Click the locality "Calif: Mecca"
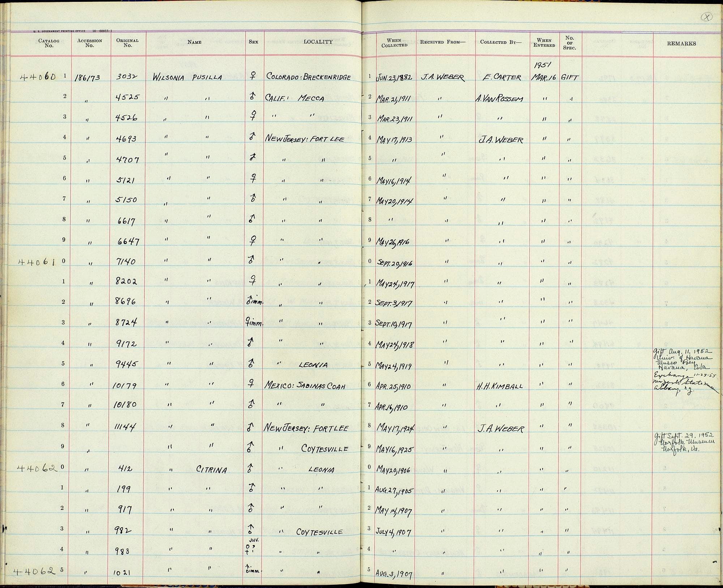 [295, 98]
